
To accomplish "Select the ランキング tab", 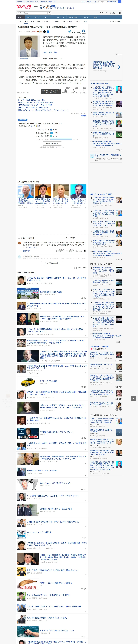I will tap(86, 17).
